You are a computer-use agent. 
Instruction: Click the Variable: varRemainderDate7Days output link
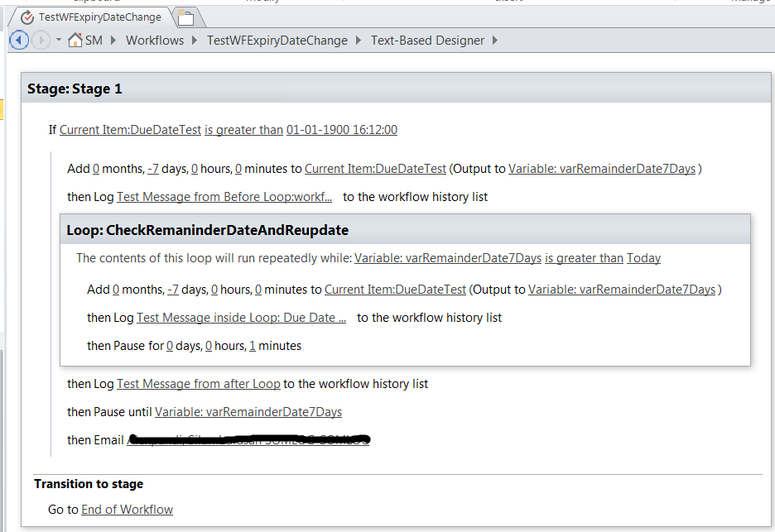click(602, 168)
